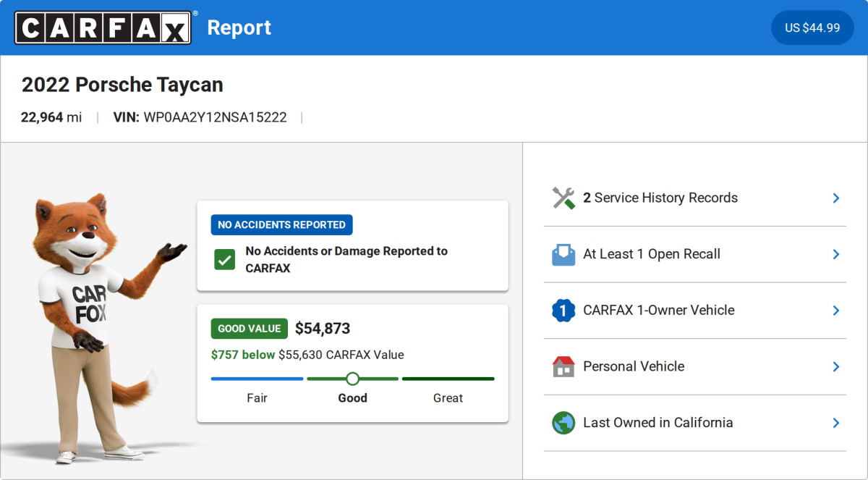Click the globe icon for Last Owned

point(563,423)
